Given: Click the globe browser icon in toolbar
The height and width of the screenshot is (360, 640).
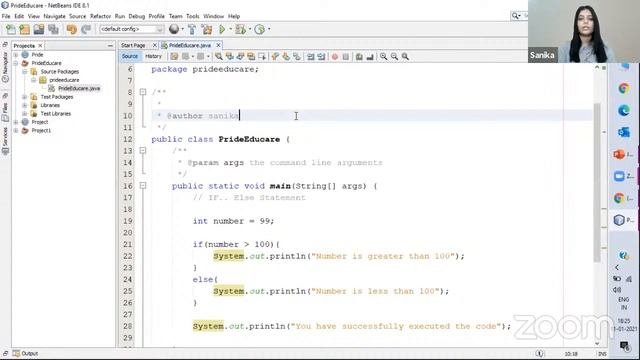Looking at the screenshot, I should (174, 29).
